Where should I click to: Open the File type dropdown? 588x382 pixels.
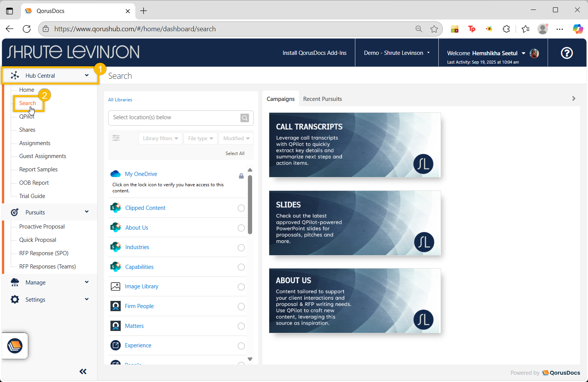pos(200,138)
